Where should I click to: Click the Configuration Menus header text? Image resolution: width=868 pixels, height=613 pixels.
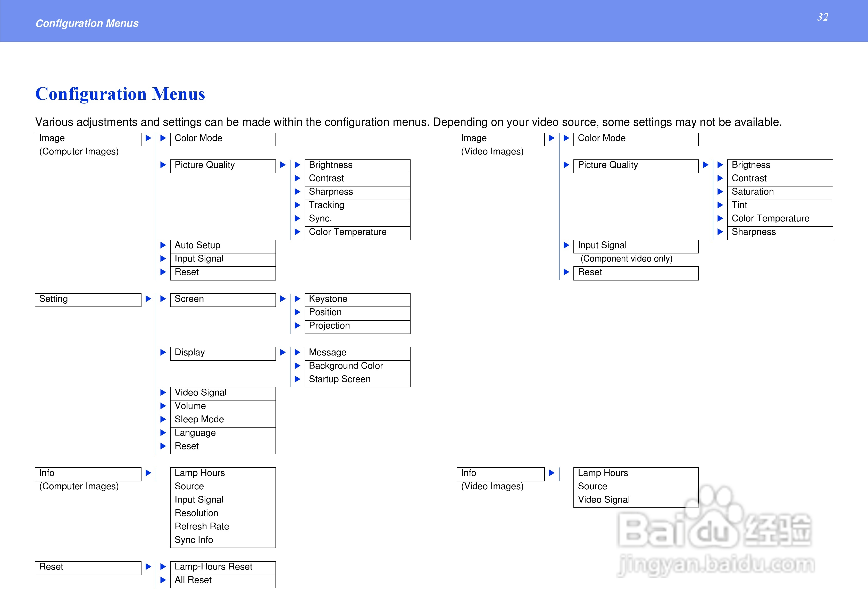tap(87, 23)
